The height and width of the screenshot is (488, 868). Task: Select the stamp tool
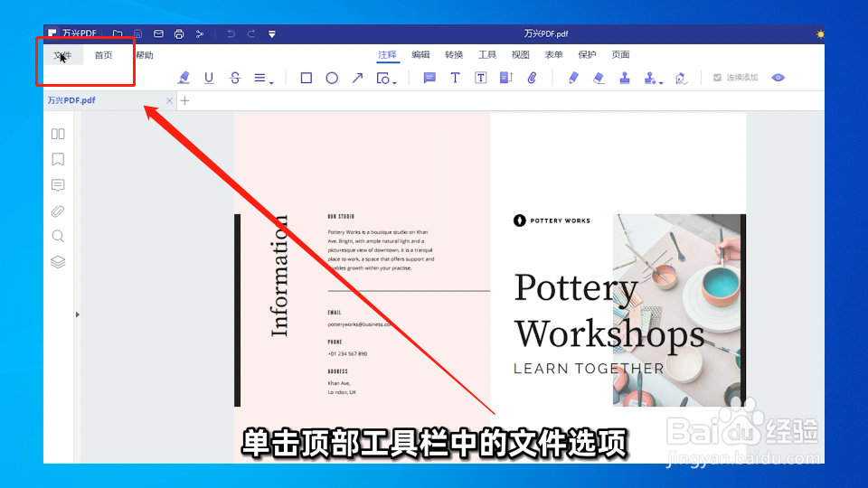pyautogui.click(x=625, y=78)
